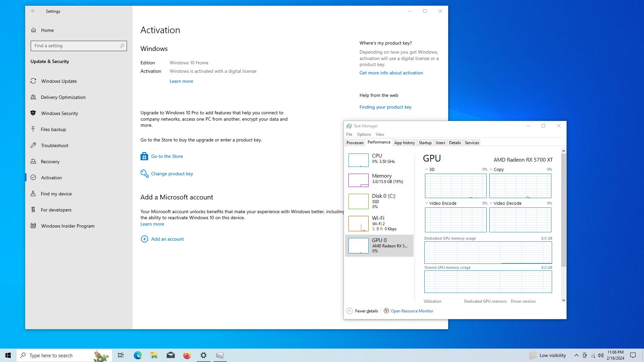Click the Go to the Store link

(x=167, y=156)
